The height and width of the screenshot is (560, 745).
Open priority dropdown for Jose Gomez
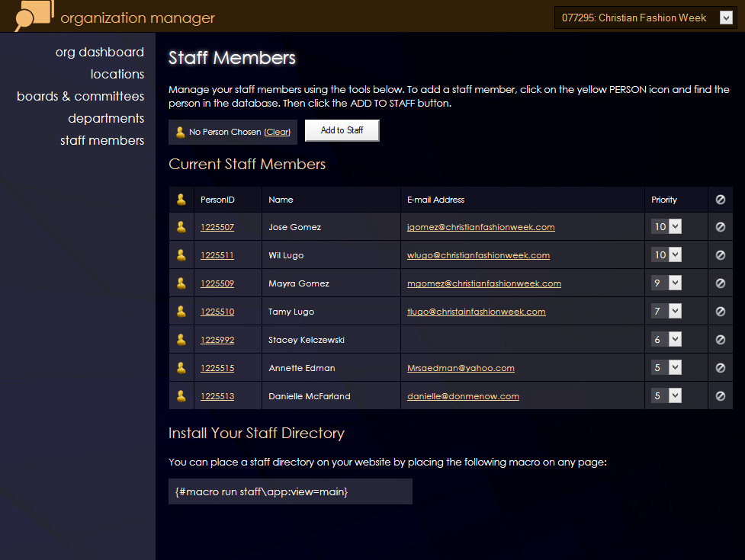point(666,227)
